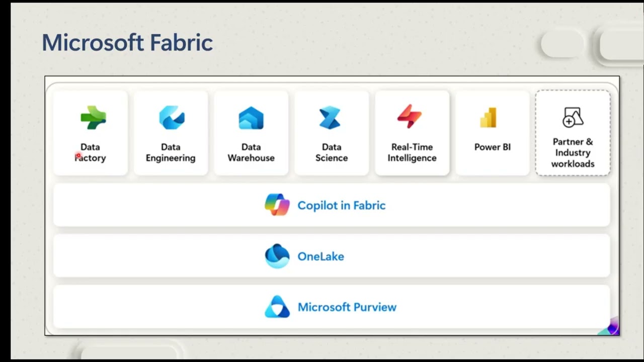Click the Microsoft Purview text
Viewport: 644px width, 362px height.
coord(347,307)
